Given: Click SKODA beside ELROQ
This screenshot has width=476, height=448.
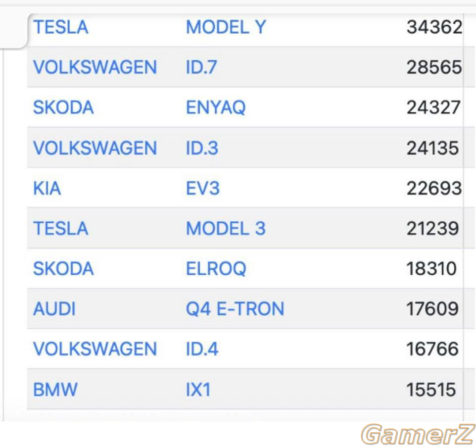Looking at the screenshot, I should click(x=63, y=268).
